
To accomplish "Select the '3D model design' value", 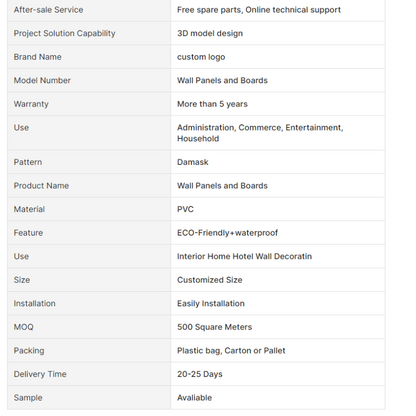I will point(210,34).
